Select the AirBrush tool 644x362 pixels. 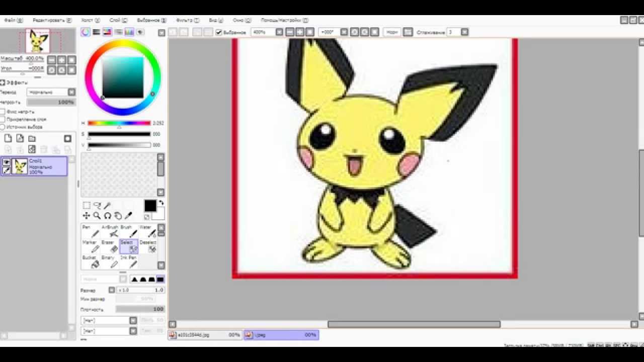pyautogui.click(x=110, y=231)
